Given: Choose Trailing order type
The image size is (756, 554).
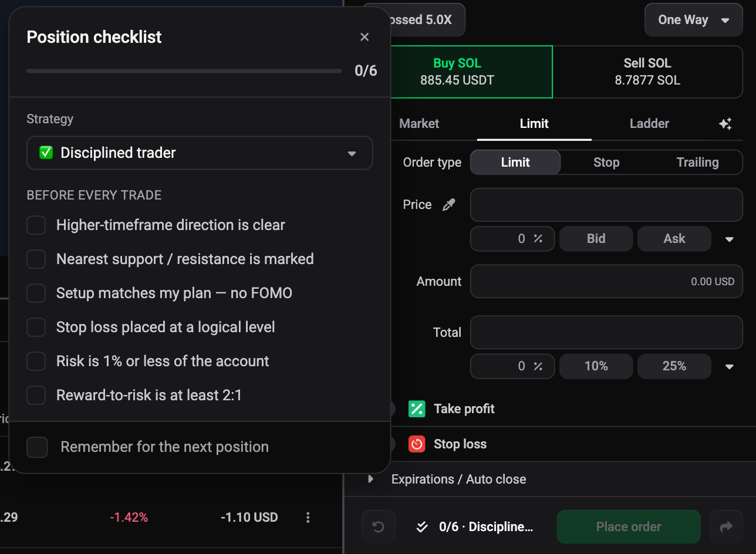Looking at the screenshot, I should (697, 163).
